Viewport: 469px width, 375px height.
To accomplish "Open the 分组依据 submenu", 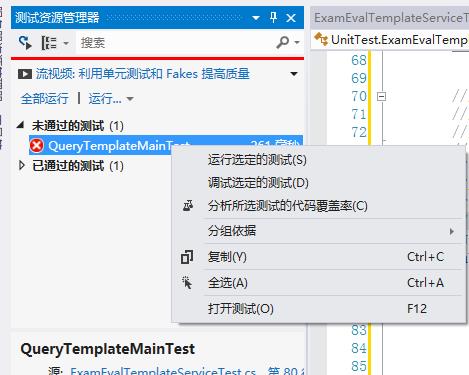I will click(318, 231).
